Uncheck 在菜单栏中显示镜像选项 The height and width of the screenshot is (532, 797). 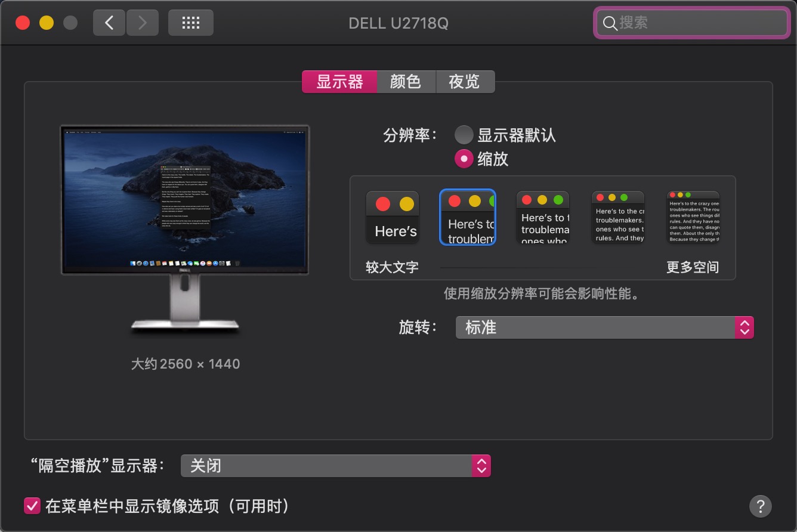tap(32, 506)
